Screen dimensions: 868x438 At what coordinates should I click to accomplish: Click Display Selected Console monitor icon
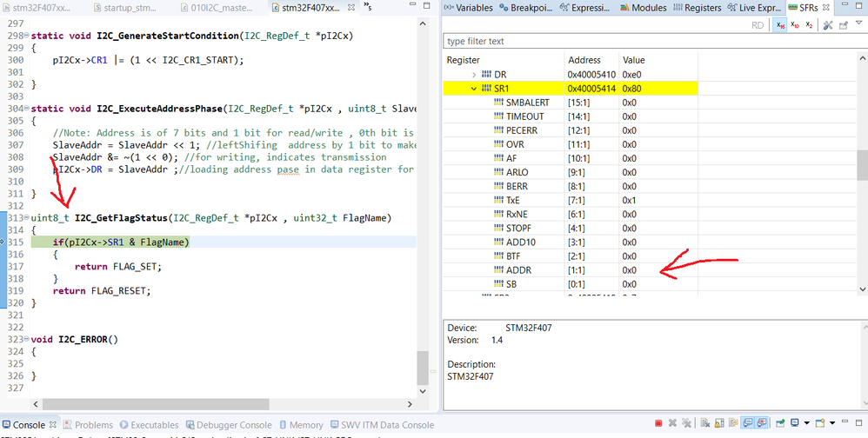click(795, 423)
